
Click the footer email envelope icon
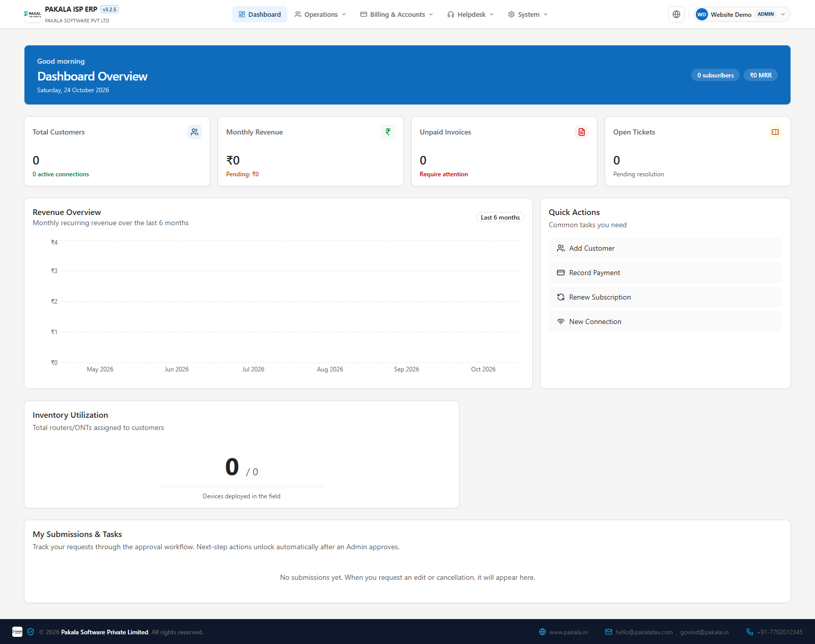(x=609, y=632)
